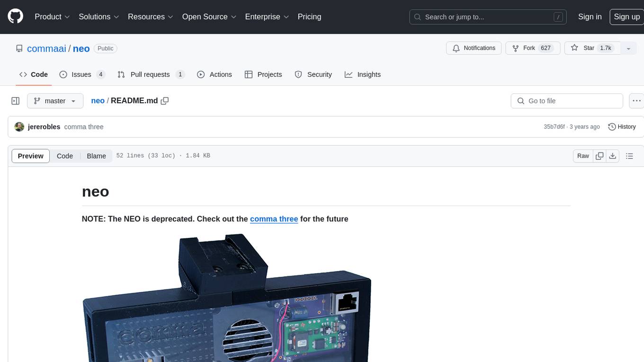
Task: Switch to the Security tab
Action: (313, 74)
